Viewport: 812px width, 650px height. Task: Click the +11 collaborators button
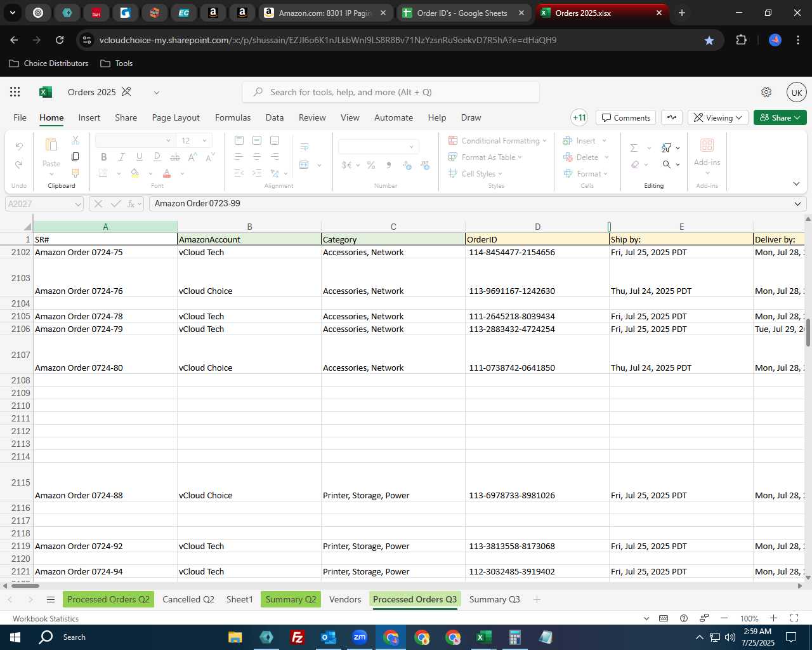click(x=579, y=117)
